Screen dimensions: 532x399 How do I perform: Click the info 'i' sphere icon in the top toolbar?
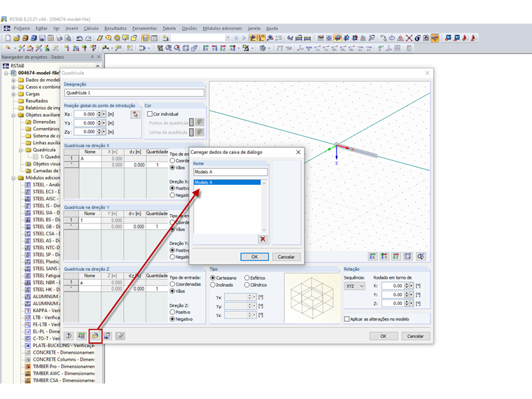(418, 38)
